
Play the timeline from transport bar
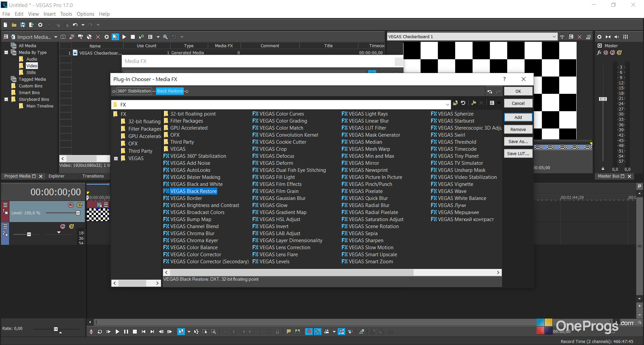click(117, 332)
